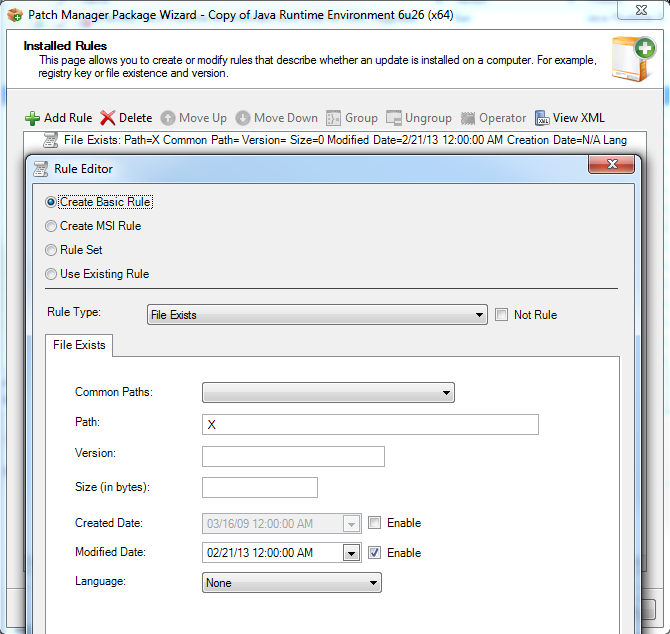Click in the Path text field

(x=370, y=425)
